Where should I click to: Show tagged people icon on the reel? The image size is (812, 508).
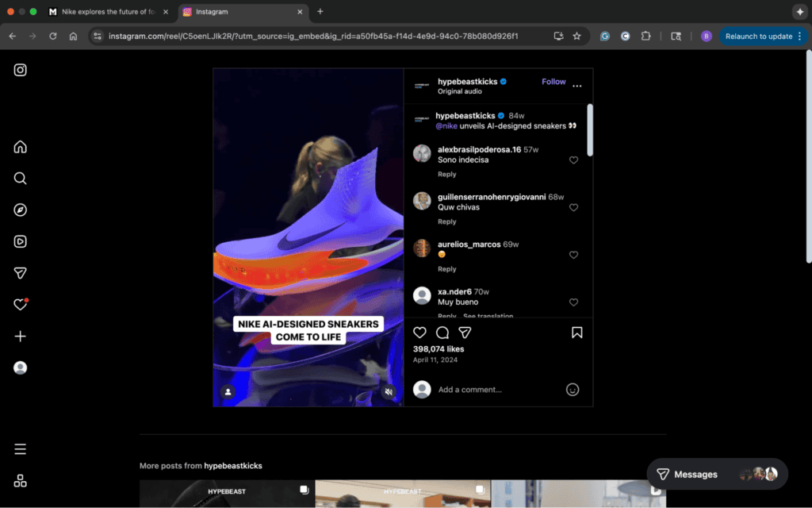pos(228,392)
